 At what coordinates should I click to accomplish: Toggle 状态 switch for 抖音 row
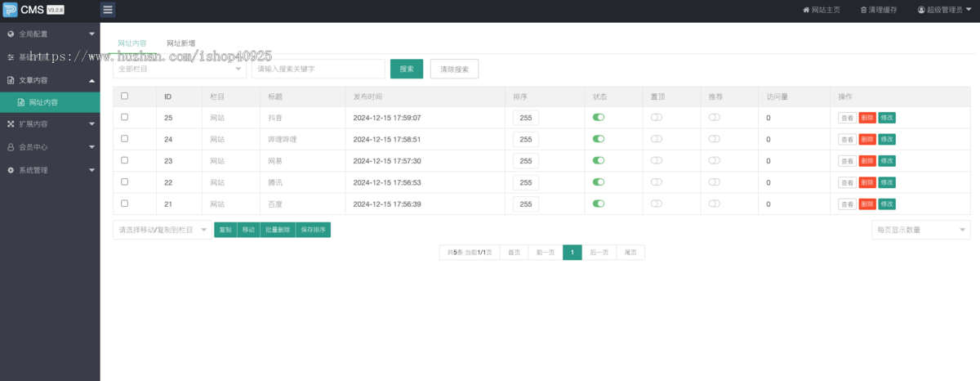point(599,118)
